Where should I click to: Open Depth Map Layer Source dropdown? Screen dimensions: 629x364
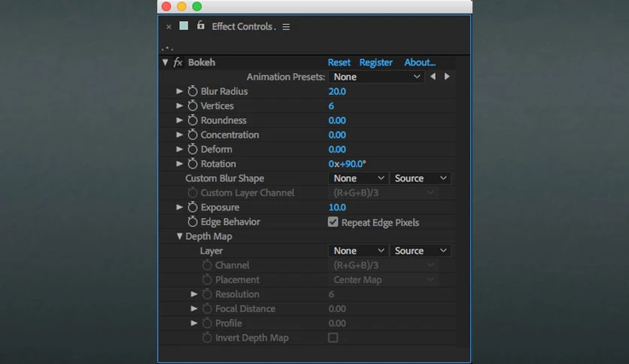tap(420, 250)
